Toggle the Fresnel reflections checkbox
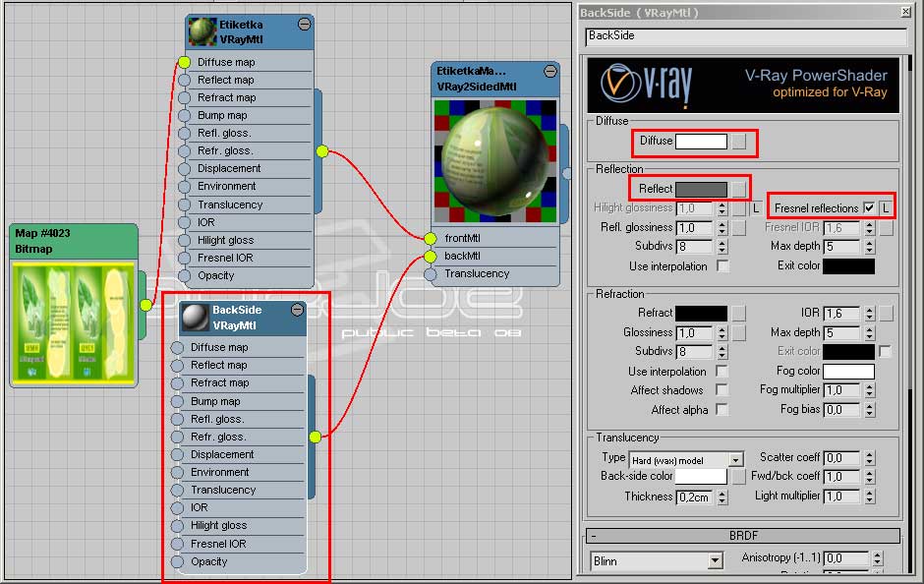 868,208
